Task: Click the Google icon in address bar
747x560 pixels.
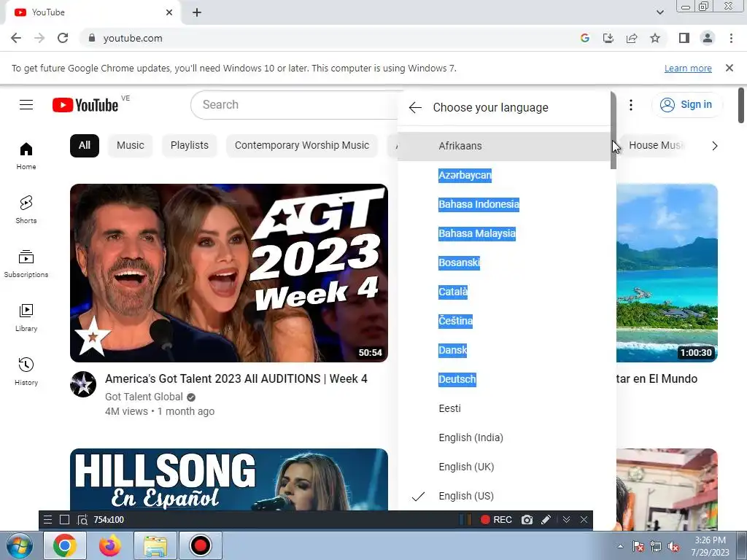Action: [584, 38]
